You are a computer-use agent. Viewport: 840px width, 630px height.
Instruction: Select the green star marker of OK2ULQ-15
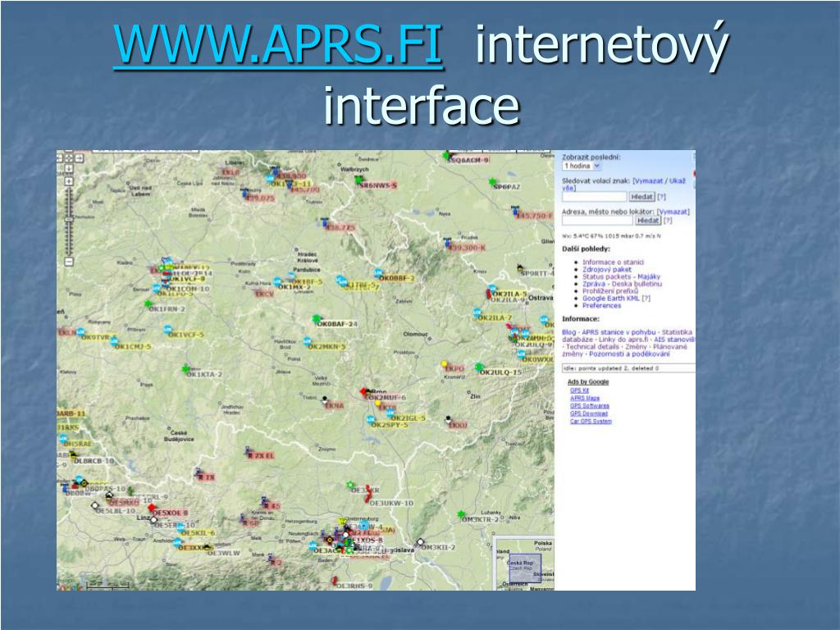(x=479, y=367)
